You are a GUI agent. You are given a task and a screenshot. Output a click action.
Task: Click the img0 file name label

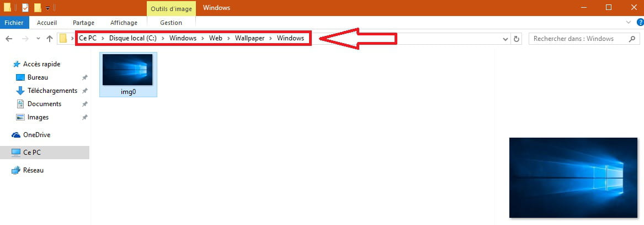pyautogui.click(x=127, y=92)
